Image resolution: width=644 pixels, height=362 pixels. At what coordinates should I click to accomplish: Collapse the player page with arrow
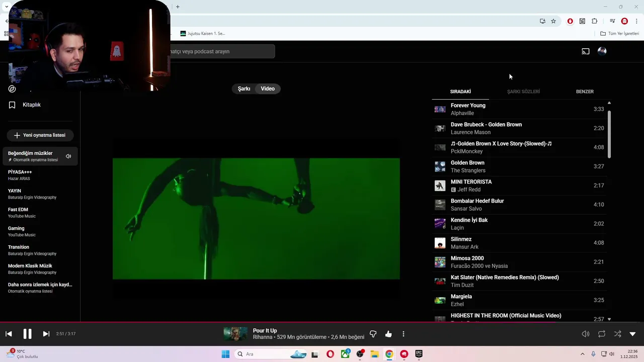click(x=632, y=334)
